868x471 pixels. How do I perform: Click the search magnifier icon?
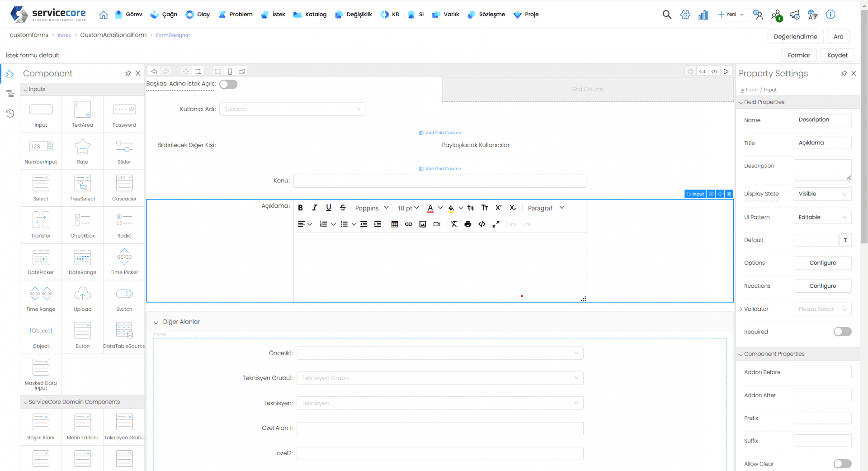[667, 14]
